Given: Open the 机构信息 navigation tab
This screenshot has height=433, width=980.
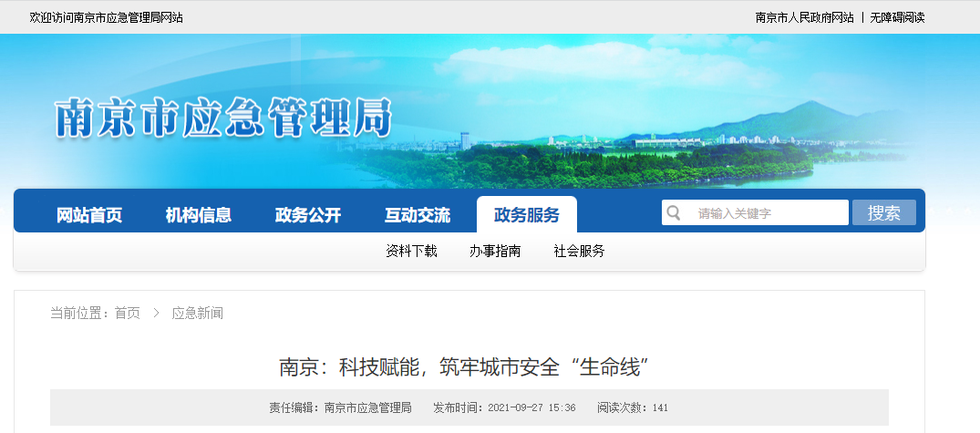Looking at the screenshot, I should [199, 215].
